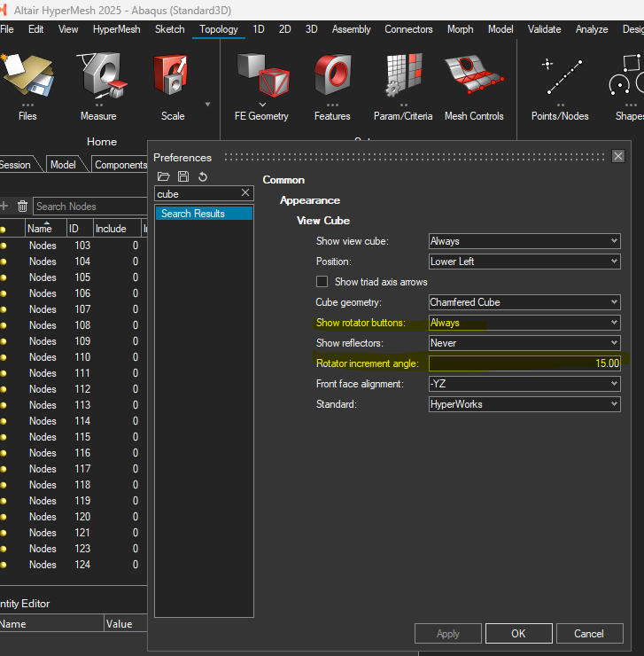This screenshot has width=644, height=656.
Task: Delete entity using trash icon
Action: tap(23, 207)
